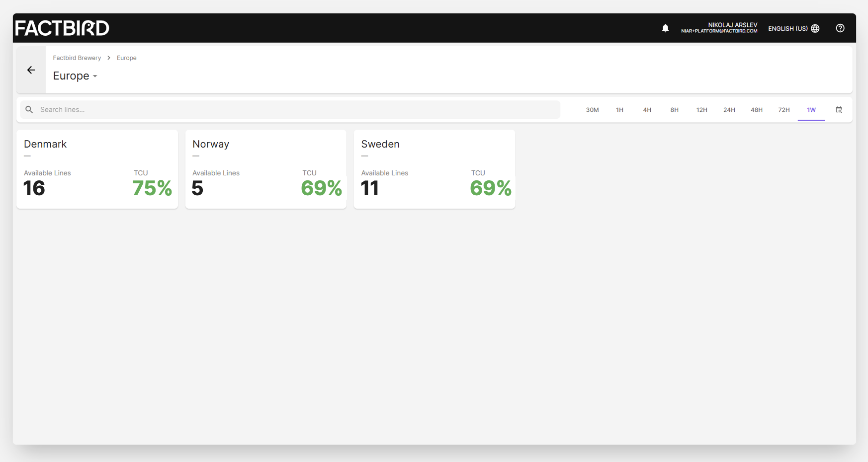Open the help question mark icon
Viewport: 868px width, 462px height.
tap(840, 28)
